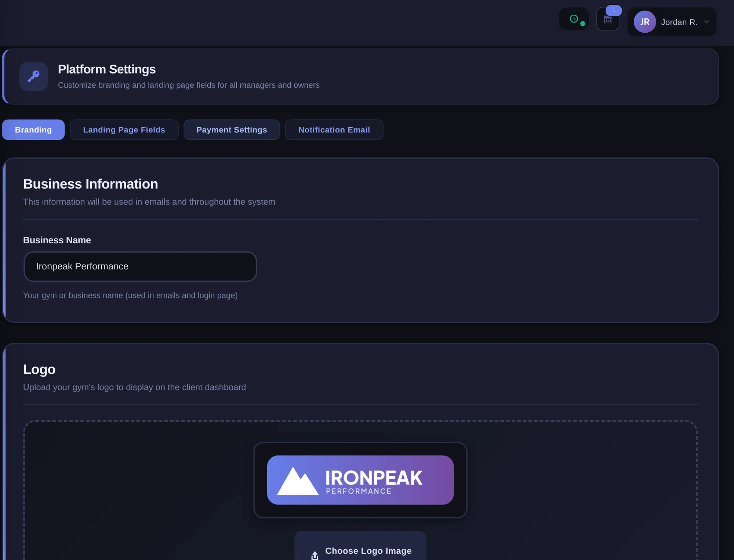Click the JR avatar circle
Viewport: 734px width, 560px height.
(x=645, y=22)
